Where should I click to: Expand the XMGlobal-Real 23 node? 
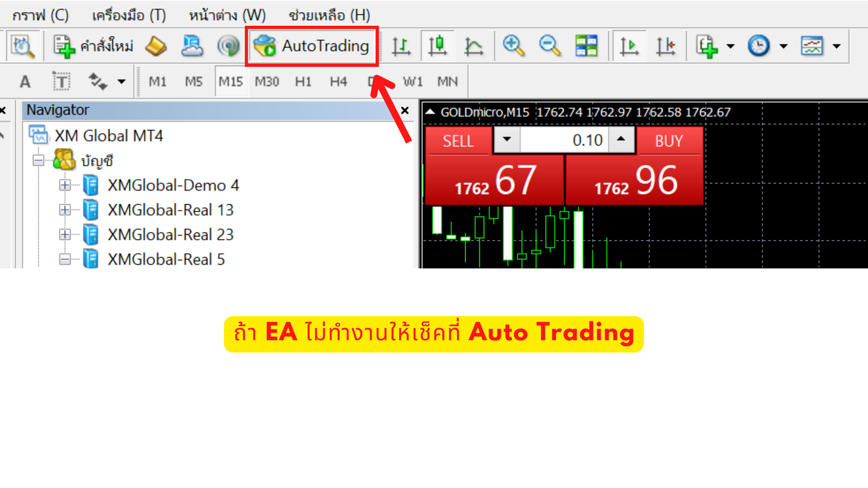65,235
